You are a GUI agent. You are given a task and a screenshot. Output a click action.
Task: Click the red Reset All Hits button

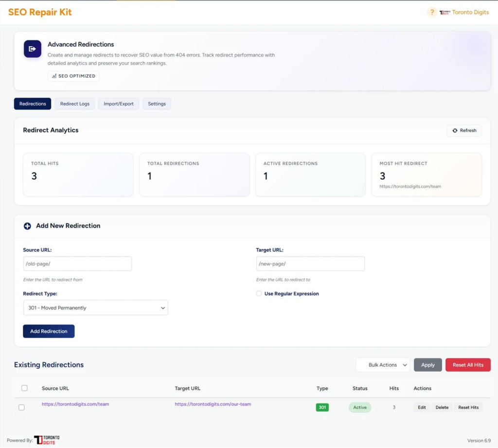coord(468,365)
